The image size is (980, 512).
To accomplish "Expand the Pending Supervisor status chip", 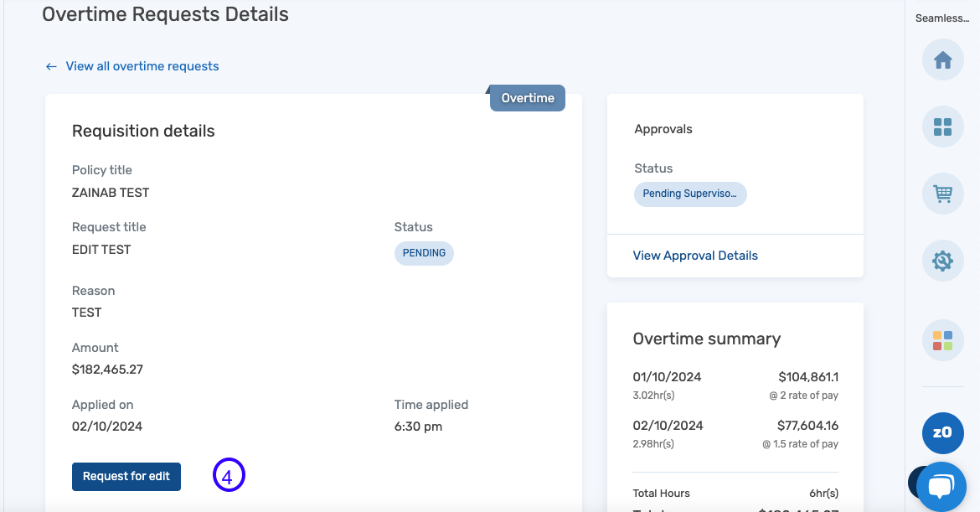I will (690, 194).
